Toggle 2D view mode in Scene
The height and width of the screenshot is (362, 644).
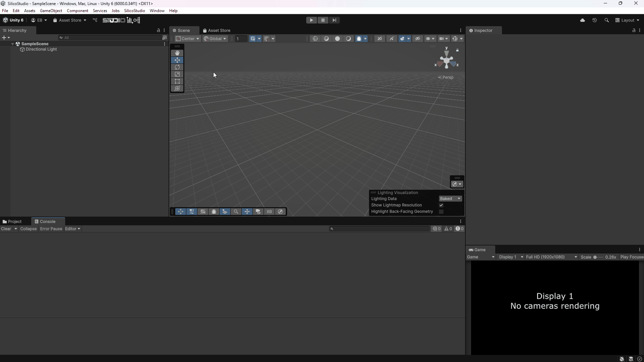[x=380, y=39]
